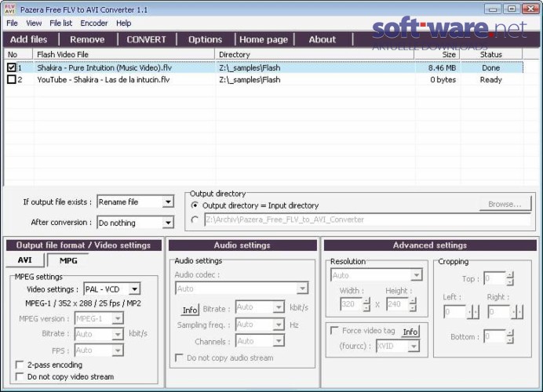Start conversion with CONVERT button
543x392 pixels.
(146, 39)
